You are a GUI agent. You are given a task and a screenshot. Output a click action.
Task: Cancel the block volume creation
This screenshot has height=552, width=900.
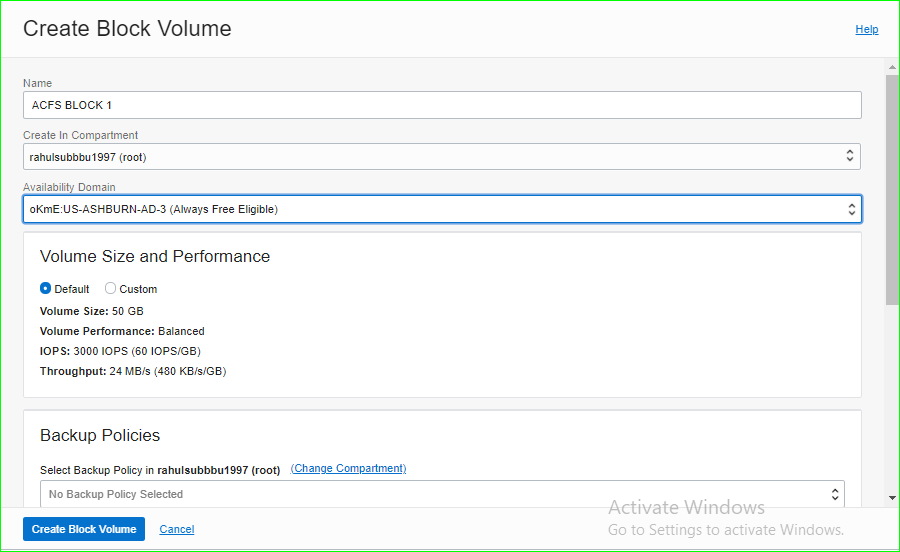pyautogui.click(x=177, y=529)
